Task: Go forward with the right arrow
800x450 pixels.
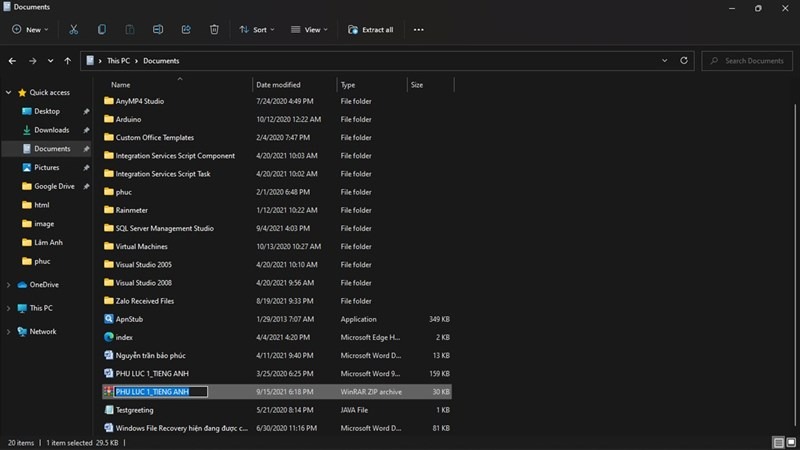Action: (33, 61)
